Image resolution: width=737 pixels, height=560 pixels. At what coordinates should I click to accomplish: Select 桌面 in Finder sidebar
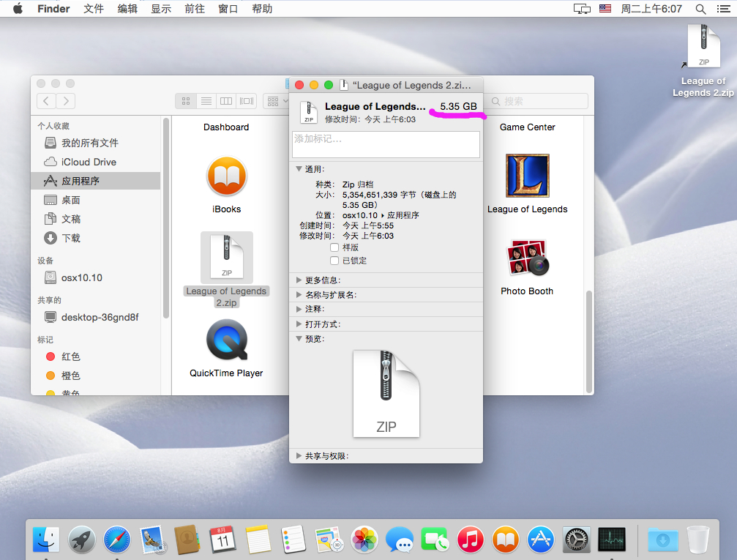tap(95, 200)
